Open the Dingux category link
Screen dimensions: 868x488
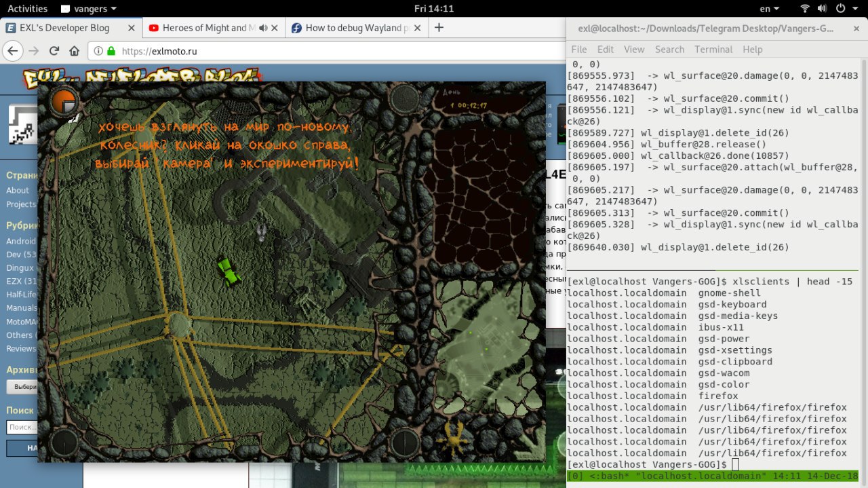click(x=21, y=268)
